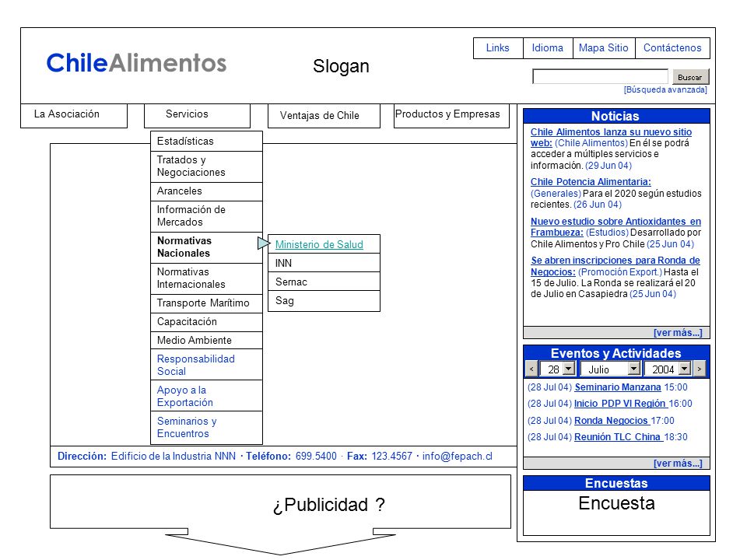This screenshot has width=747, height=560.
Task: Open Búsqueda avanzada link
Action: (665, 90)
